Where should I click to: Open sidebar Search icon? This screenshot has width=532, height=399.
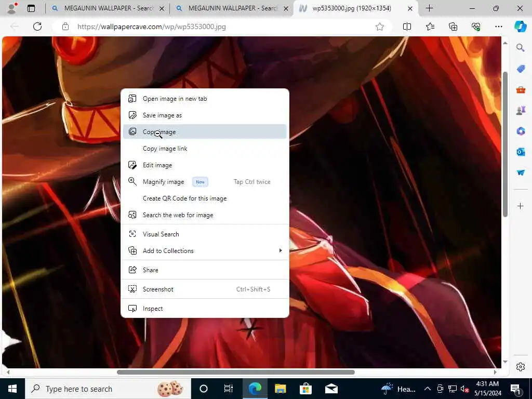(x=521, y=48)
